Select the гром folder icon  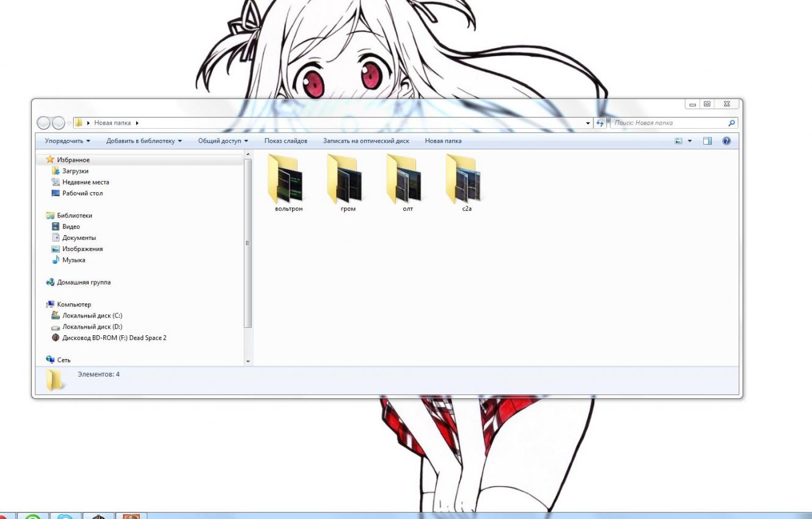(348, 179)
